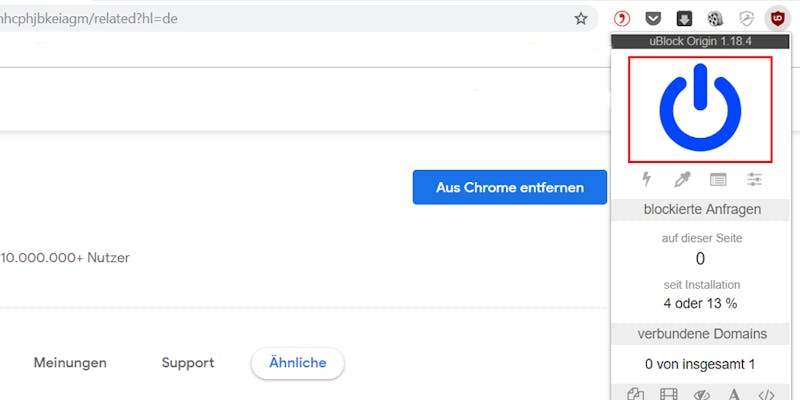Toggle the big blue uBlock power button

pyautogui.click(x=700, y=109)
